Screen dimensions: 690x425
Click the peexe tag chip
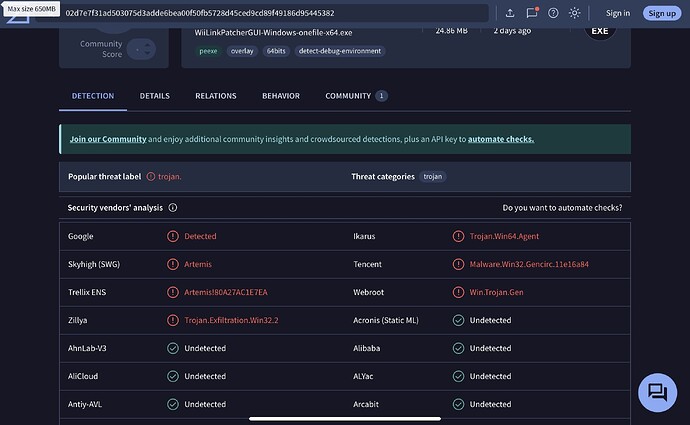(x=208, y=51)
